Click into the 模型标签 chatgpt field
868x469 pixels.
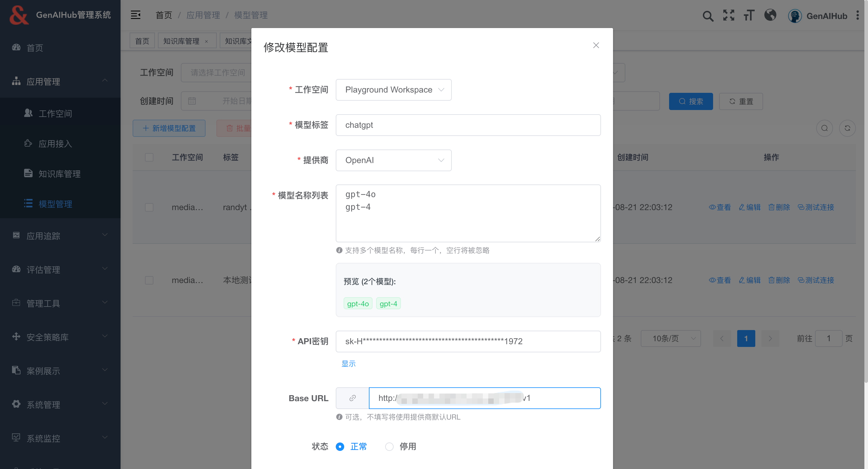[x=468, y=125]
